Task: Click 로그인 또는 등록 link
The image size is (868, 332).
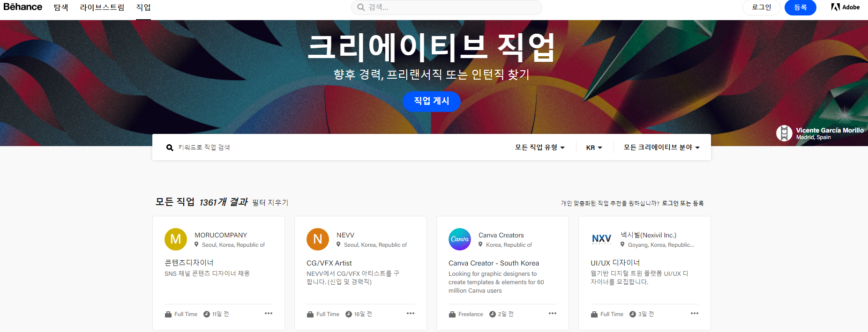Action: tap(683, 203)
